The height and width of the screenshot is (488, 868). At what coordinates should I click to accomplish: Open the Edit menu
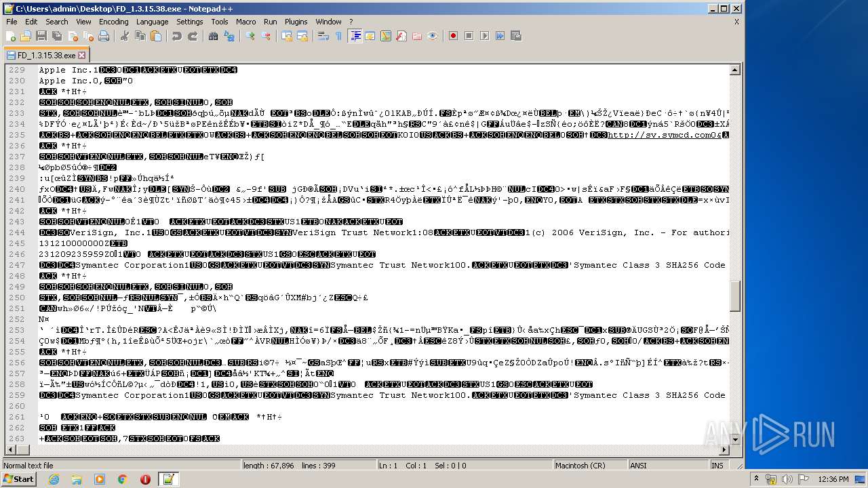pyautogui.click(x=31, y=22)
